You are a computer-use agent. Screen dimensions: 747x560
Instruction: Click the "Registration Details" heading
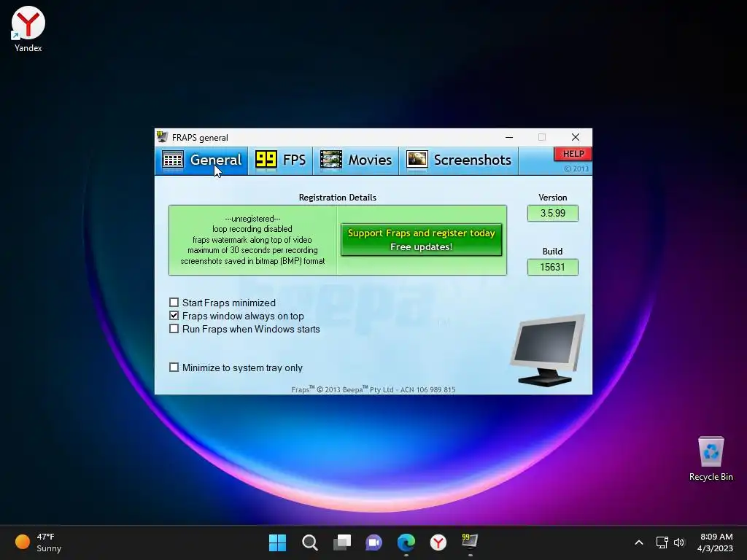pos(337,197)
